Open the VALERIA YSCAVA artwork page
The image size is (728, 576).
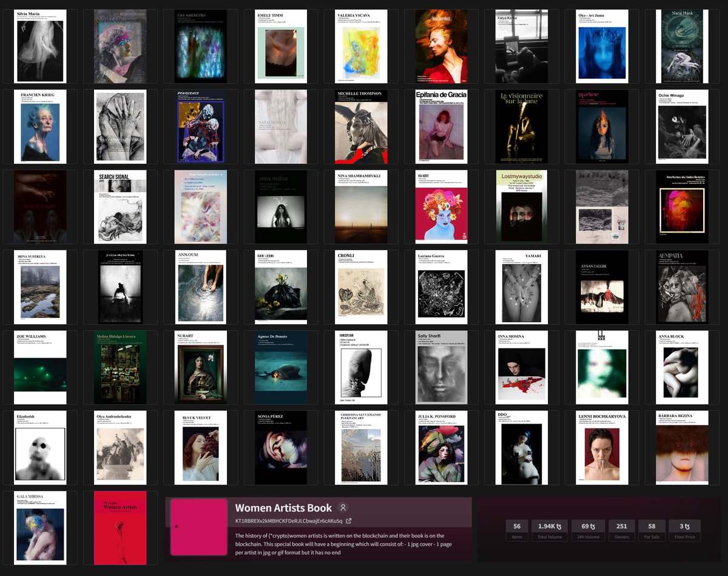coord(362,46)
